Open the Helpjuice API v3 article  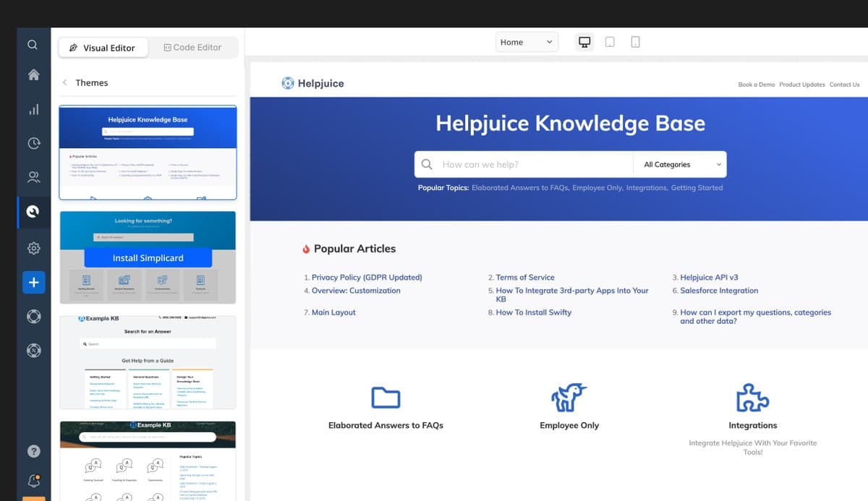(x=709, y=278)
